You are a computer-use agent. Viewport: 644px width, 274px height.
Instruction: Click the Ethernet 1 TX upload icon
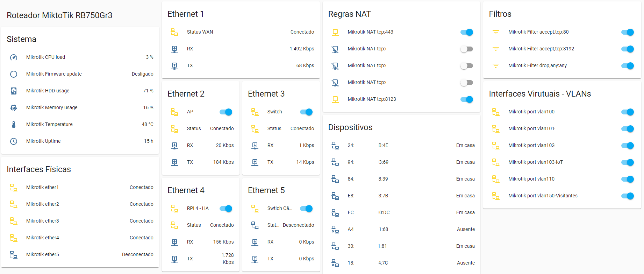(x=174, y=66)
